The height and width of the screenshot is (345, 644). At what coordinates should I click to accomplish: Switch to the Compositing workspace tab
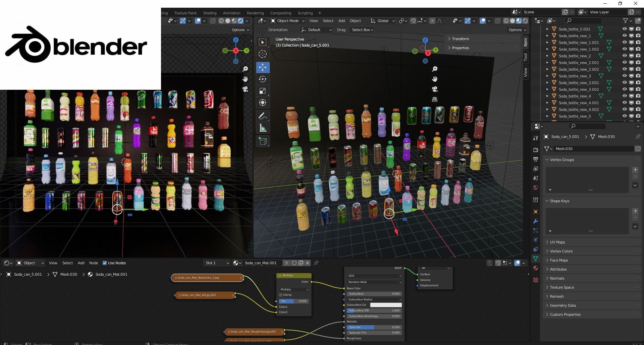pos(280,13)
